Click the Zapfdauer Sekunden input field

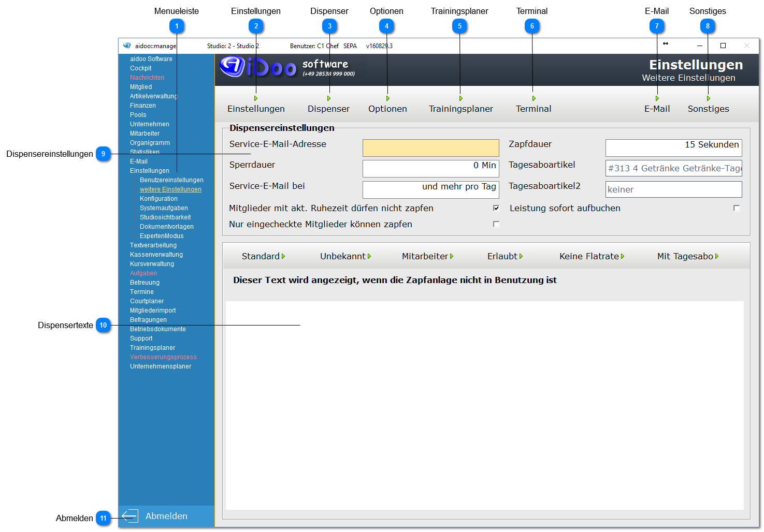[x=674, y=147]
